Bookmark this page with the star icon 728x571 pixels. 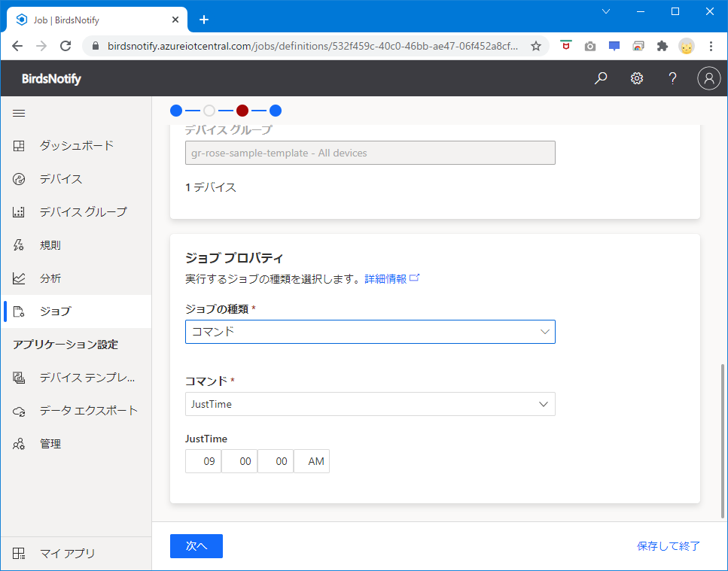coord(536,46)
